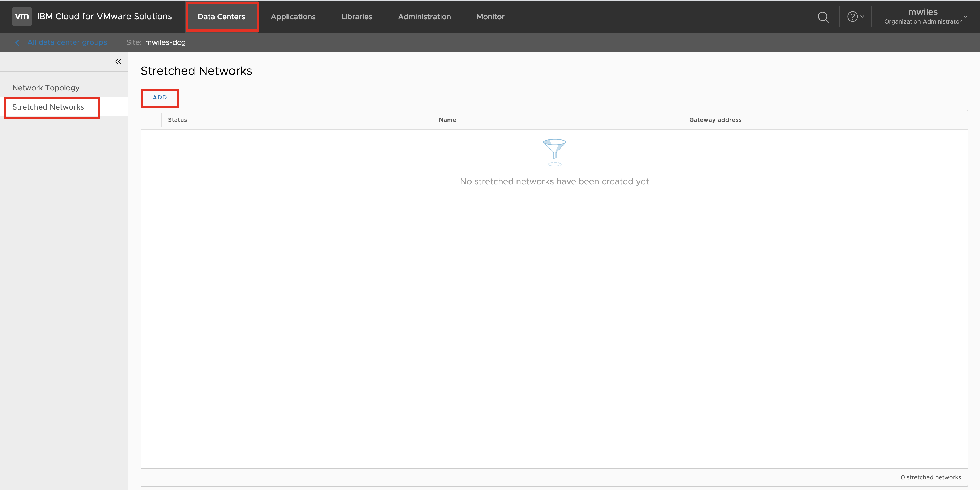This screenshot has width=980, height=490.
Task: Open the Administration tab
Action: point(424,17)
